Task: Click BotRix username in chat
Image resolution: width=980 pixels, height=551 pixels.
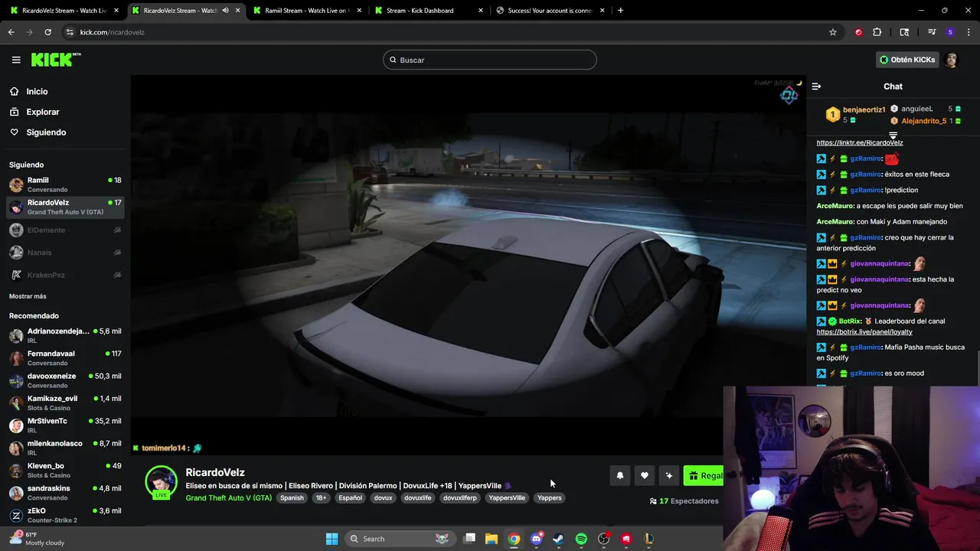Action: (850, 321)
